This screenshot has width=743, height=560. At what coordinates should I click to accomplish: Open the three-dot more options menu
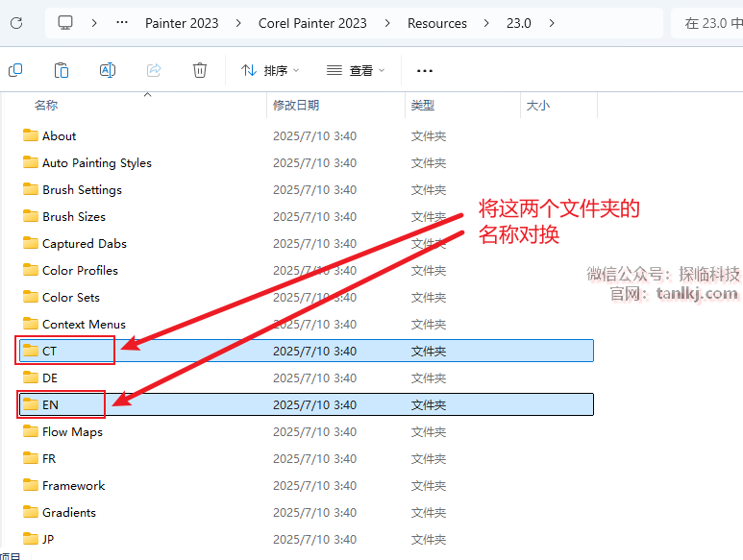[425, 70]
